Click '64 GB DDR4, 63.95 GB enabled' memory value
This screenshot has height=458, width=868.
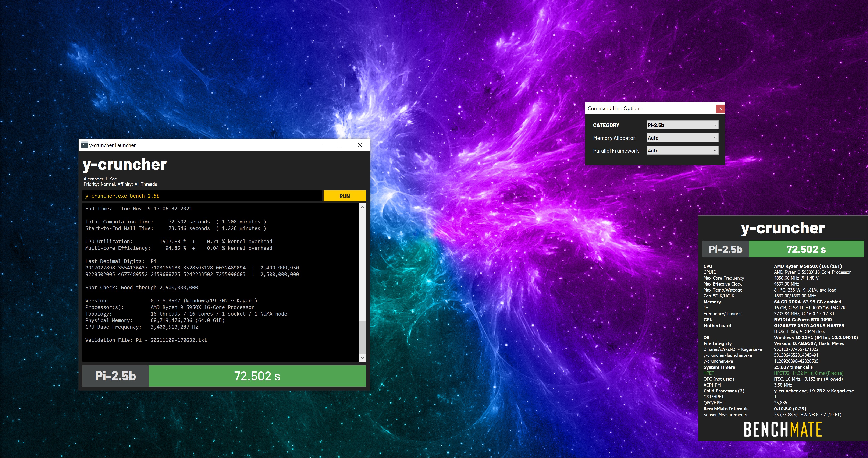pyautogui.click(x=807, y=302)
